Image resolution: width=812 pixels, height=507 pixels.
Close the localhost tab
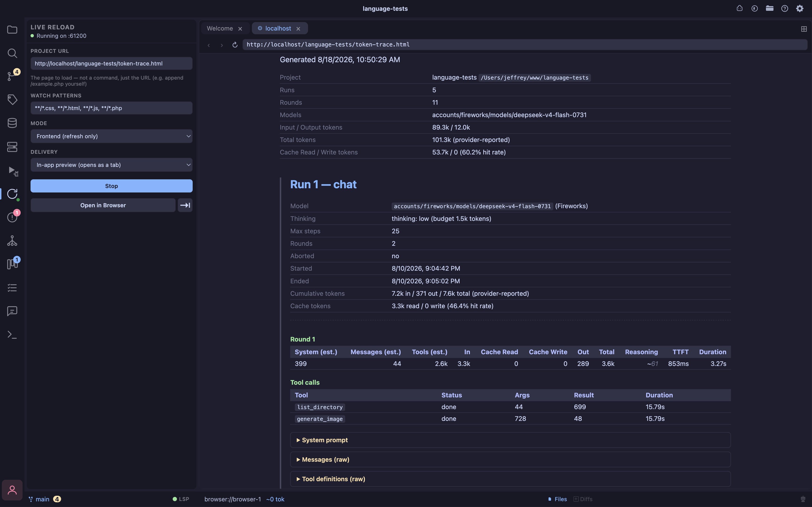298,29
